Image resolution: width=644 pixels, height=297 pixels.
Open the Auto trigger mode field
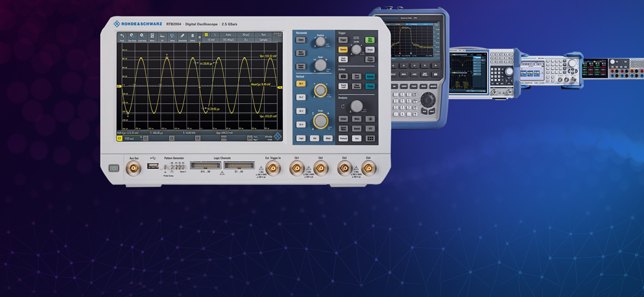(228, 35)
